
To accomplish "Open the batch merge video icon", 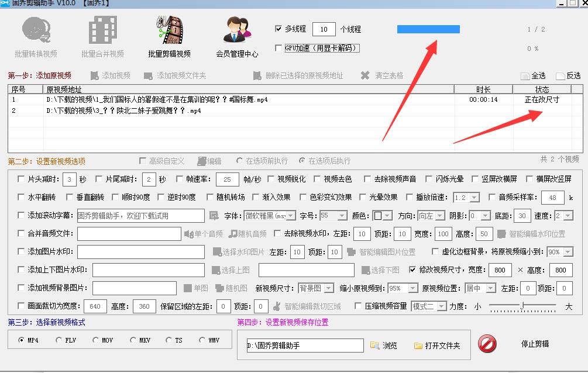I will point(103,30).
